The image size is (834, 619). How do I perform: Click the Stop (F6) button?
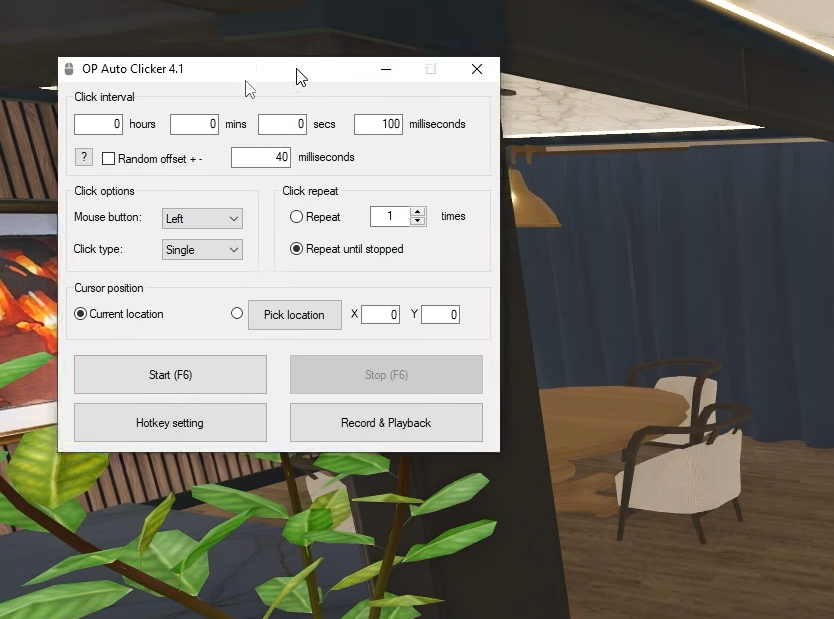pyautogui.click(x=386, y=375)
